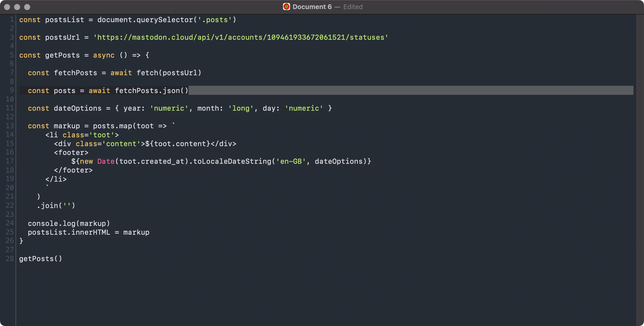
Task: Click the mastodon.cloud URL string
Action: [241, 37]
